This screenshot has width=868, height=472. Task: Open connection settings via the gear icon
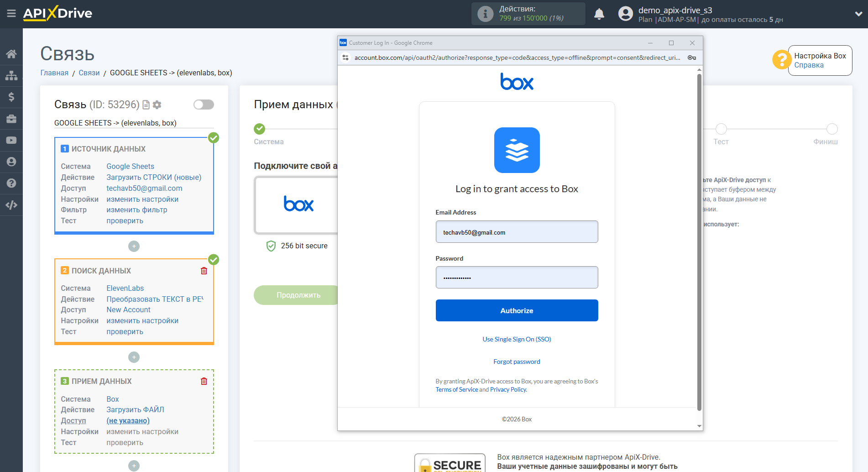(157, 105)
